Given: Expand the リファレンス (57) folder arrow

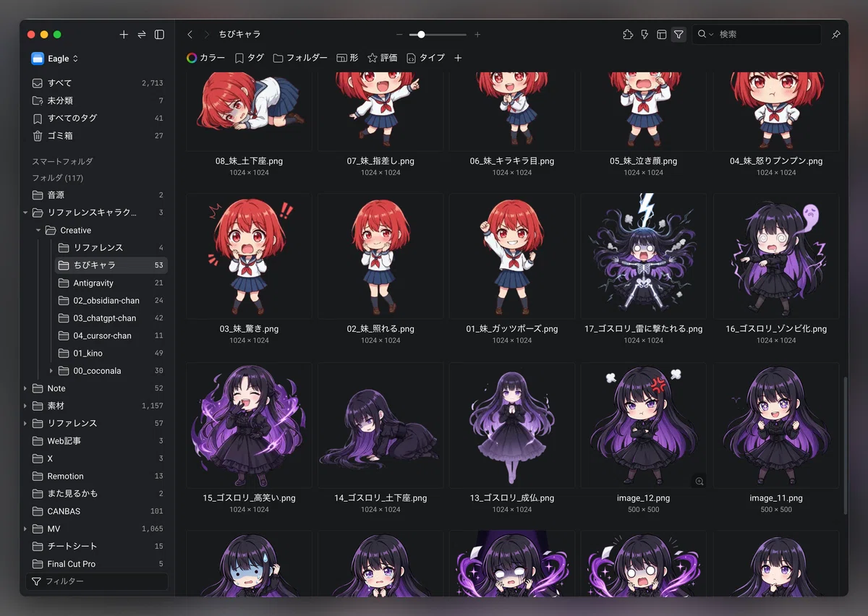Looking at the screenshot, I should coord(25,424).
